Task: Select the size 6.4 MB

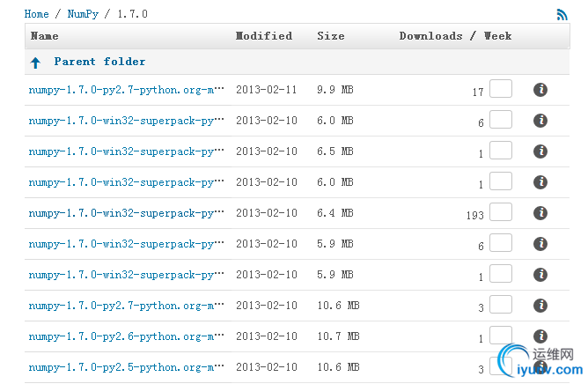Action: tap(335, 213)
